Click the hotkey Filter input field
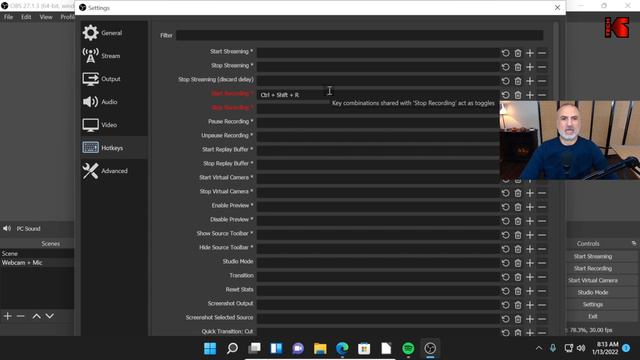Image resolution: width=640 pixels, height=360 pixels. [359, 36]
